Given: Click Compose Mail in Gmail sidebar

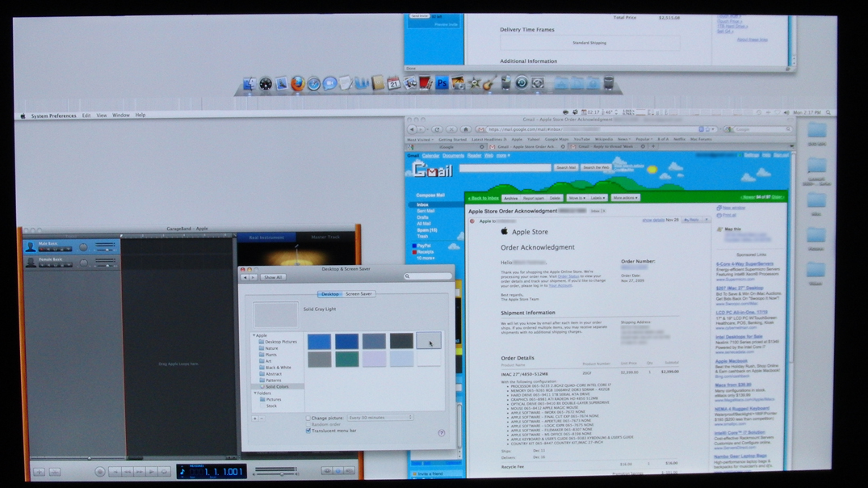Looking at the screenshot, I should 430,195.
